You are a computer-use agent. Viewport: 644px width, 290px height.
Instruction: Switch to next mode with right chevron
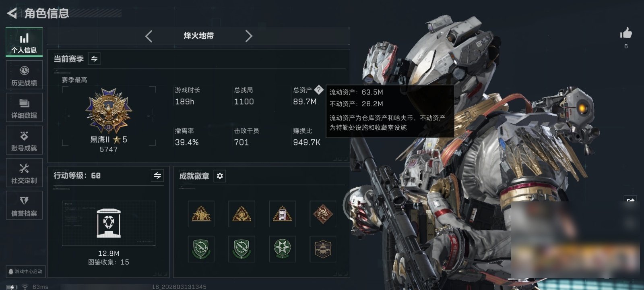(249, 36)
